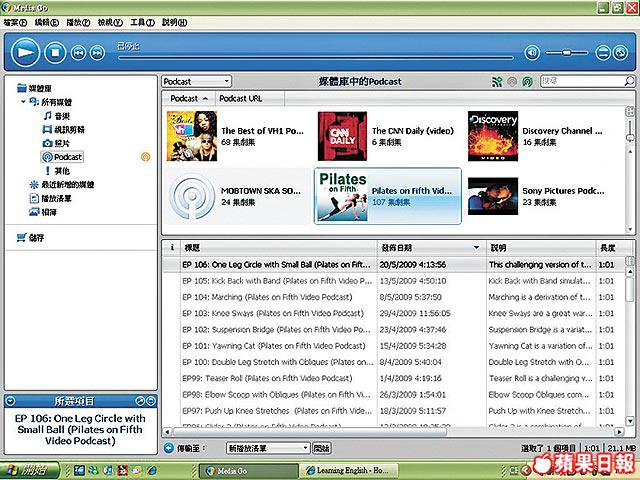This screenshot has width=640, height=480.
Task: Open The CNN Daily video podcast
Action: click(x=342, y=136)
